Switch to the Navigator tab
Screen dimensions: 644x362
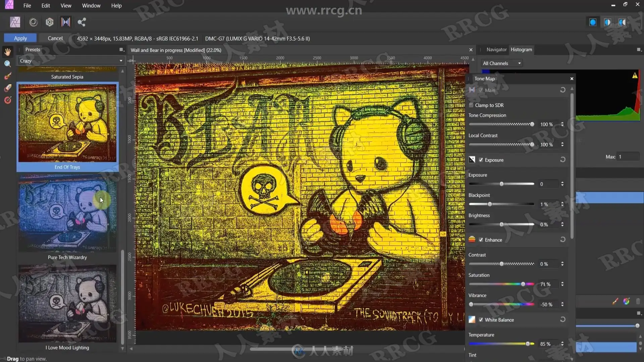[496, 50]
